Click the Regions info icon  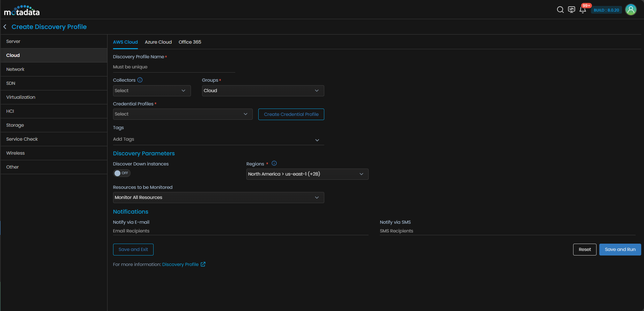click(274, 163)
